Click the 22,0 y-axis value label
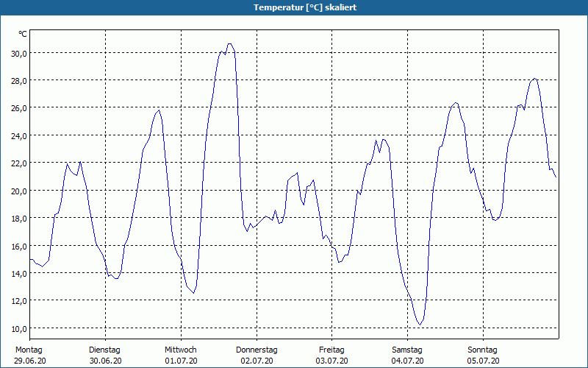 [19, 163]
